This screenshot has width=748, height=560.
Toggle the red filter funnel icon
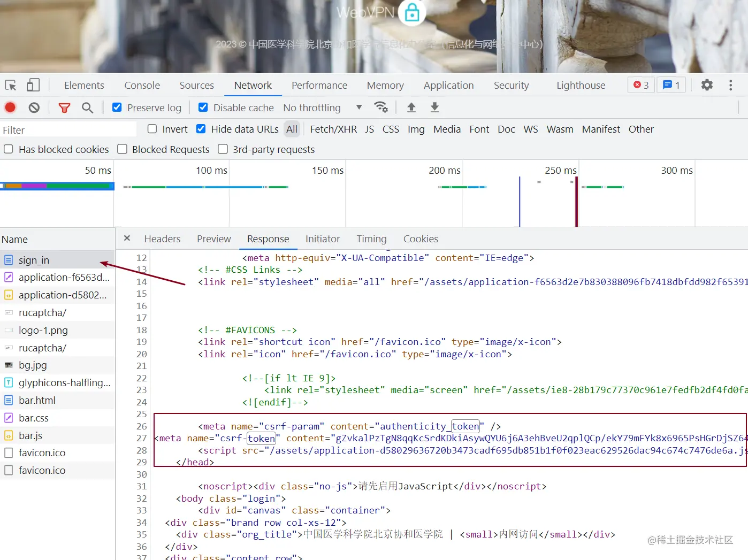pos(64,108)
